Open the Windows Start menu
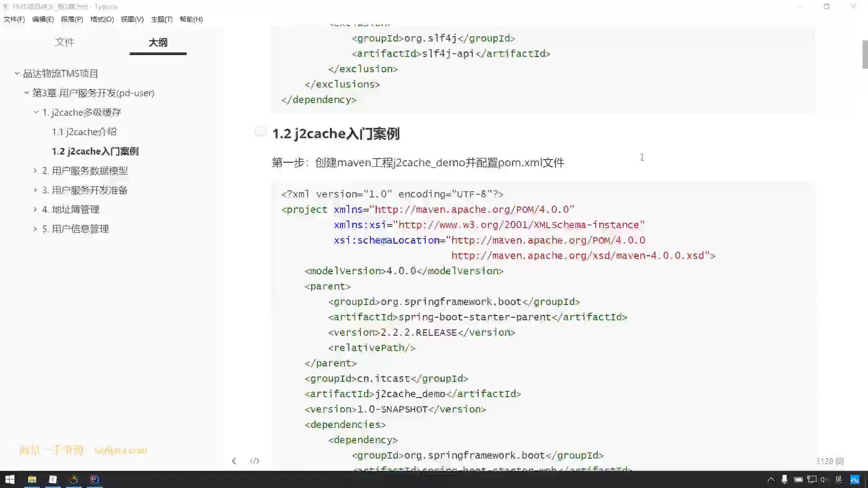Image resolution: width=868 pixels, height=488 pixels. click(x=9, y=479)
